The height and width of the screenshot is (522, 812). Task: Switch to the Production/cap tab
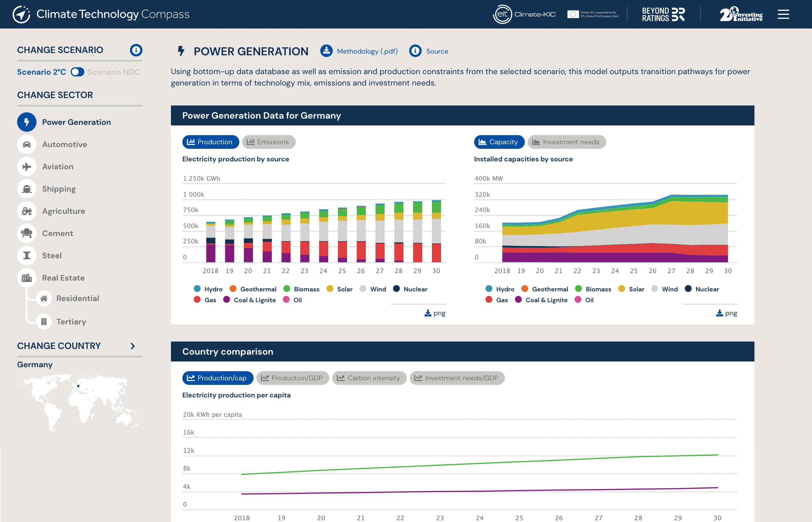[x=217, y=378]
